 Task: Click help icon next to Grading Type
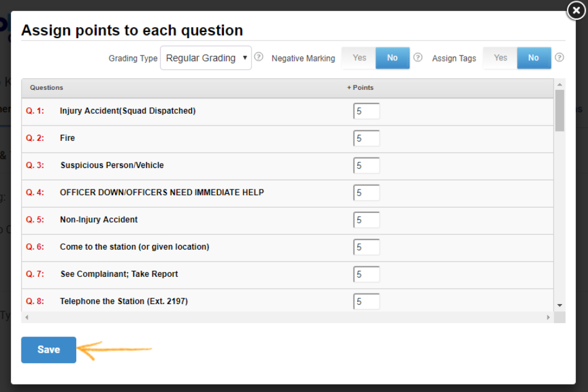pos(259,57)
